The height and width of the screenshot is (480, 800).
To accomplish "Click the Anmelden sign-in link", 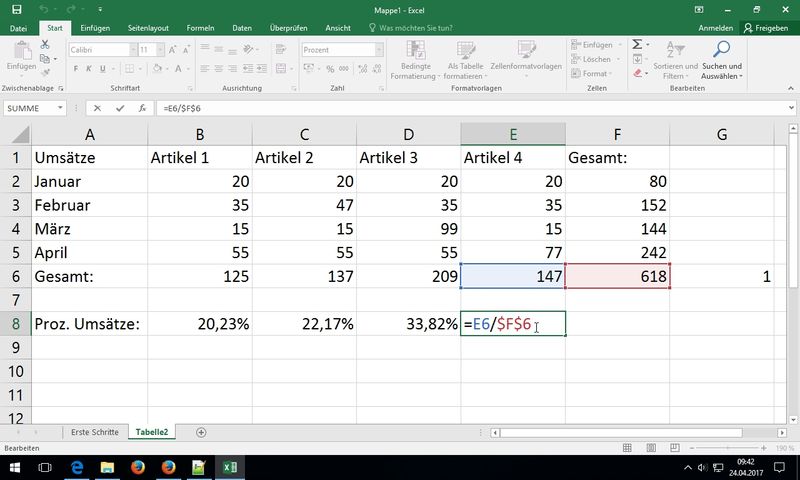I will tap(716, 28).
